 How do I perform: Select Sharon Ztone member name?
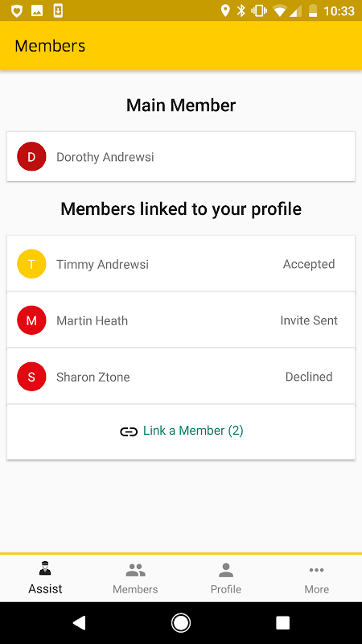pyautogui.click(x=93, y=377)
